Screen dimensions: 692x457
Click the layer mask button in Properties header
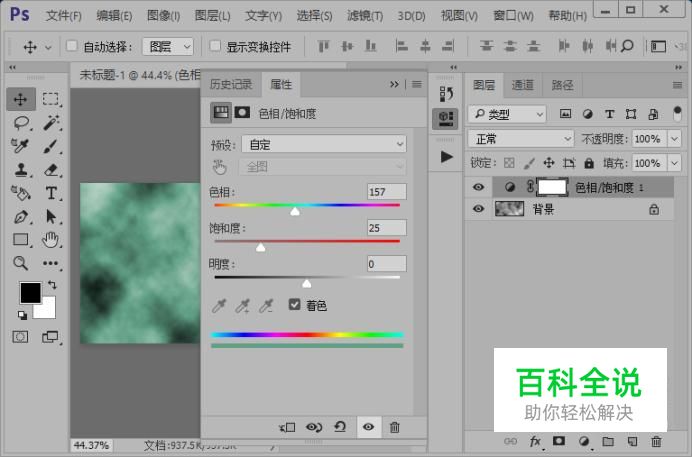click(x=242, y=112)
